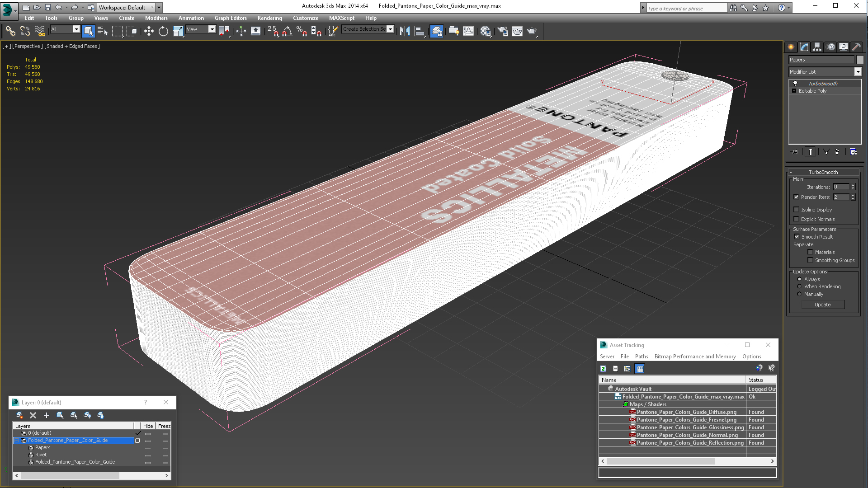This screenshot has height=488, width=868.
Task: Open the Paths menu in Asset Tracking
Action: click(642, 357)
